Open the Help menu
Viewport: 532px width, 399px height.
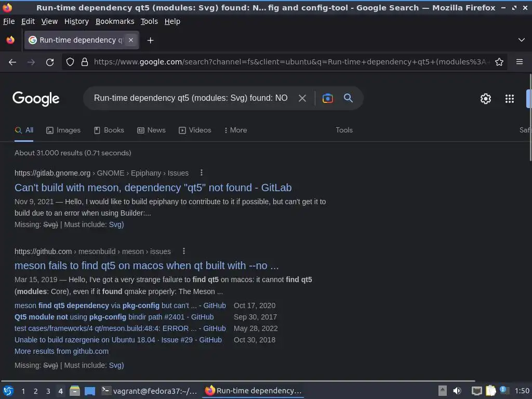[x=172, y=21]
